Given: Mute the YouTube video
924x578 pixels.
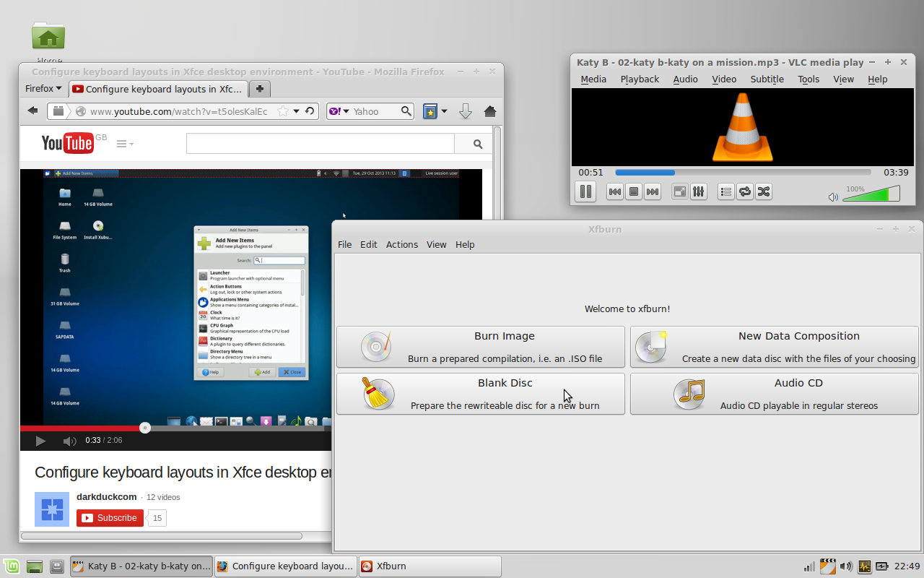Looking at the screenshot, I should pyautogui.click(x=69, y=440).
